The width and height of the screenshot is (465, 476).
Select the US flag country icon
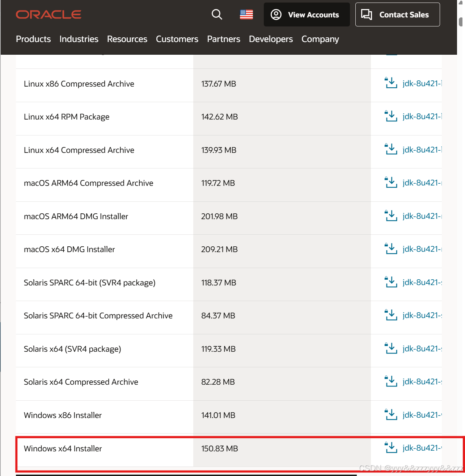246,14
